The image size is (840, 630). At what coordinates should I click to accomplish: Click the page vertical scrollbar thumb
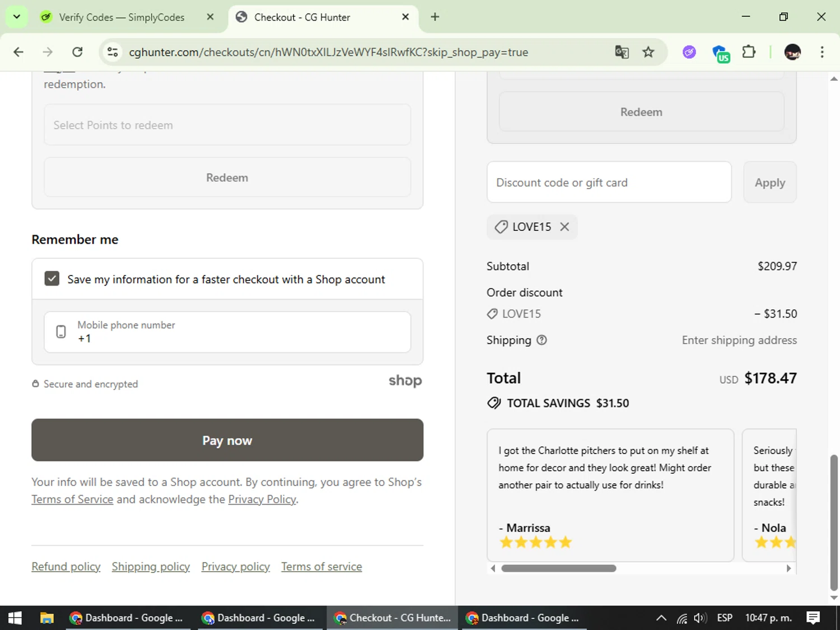(834, 522)
